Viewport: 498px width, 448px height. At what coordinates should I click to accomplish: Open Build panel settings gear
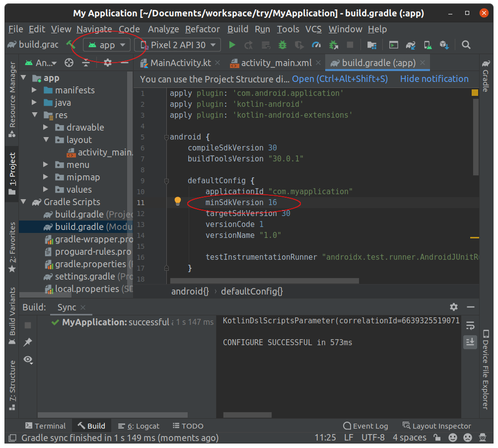[x=453, y=307]
